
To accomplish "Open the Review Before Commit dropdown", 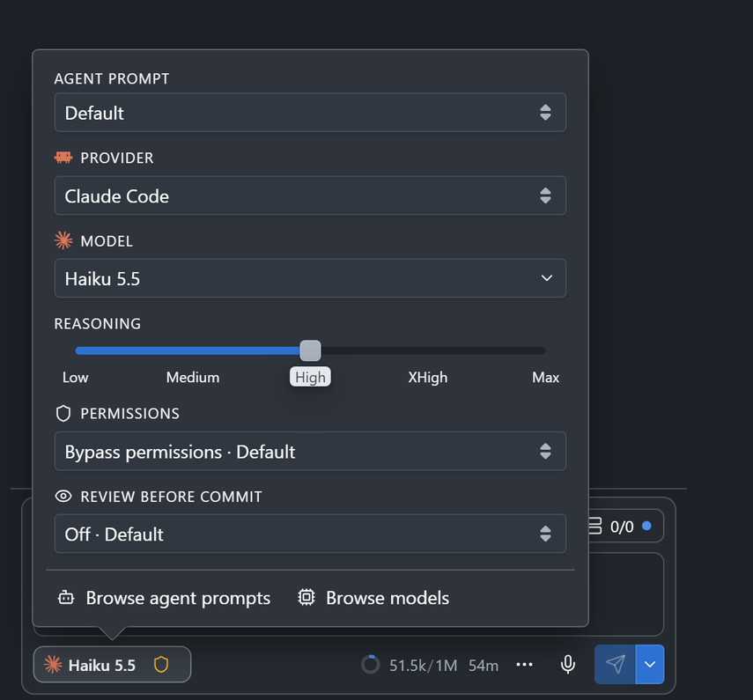I will [310, 534].
